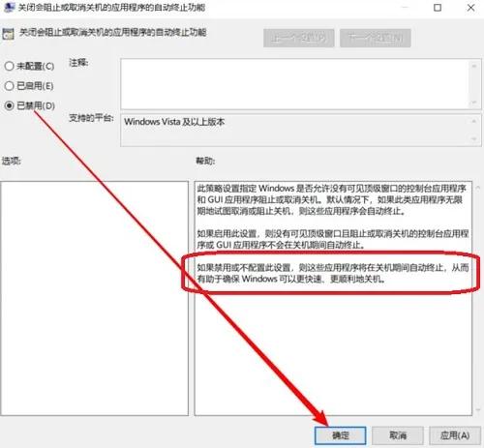Click the 帮助 label above the help panel
The width and height of the screenshot is (484, 448).
pyautogui.click(x=205, y=161)
